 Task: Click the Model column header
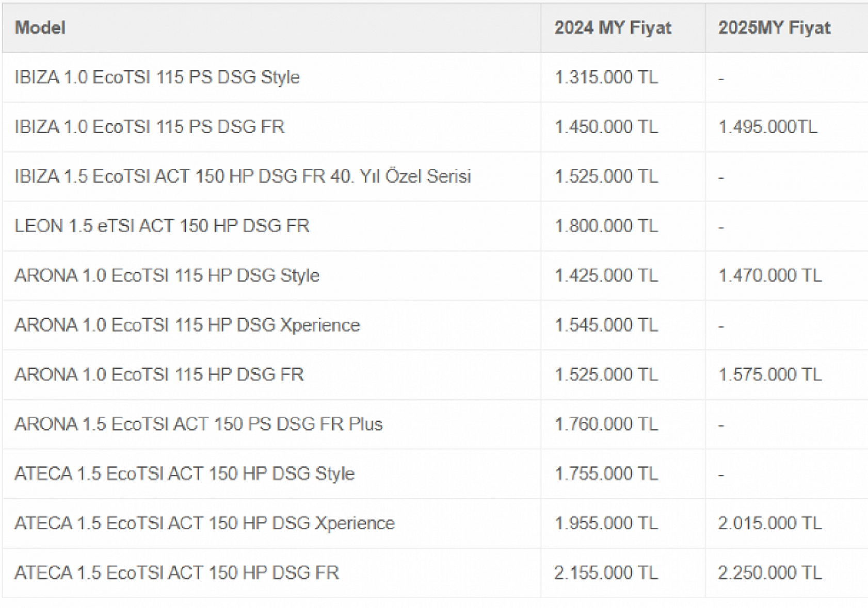[x=40, y=27]
